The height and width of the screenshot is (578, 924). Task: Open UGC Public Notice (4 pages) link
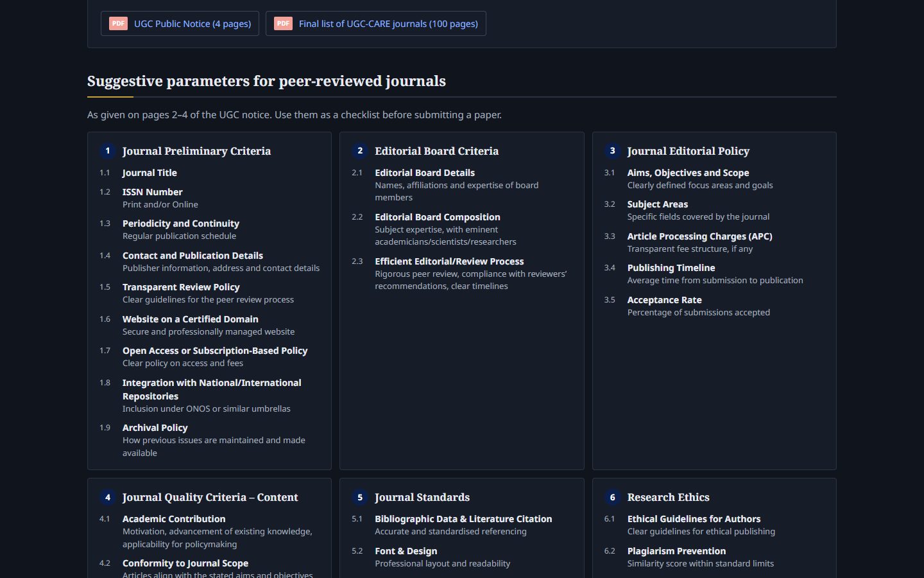180,23
